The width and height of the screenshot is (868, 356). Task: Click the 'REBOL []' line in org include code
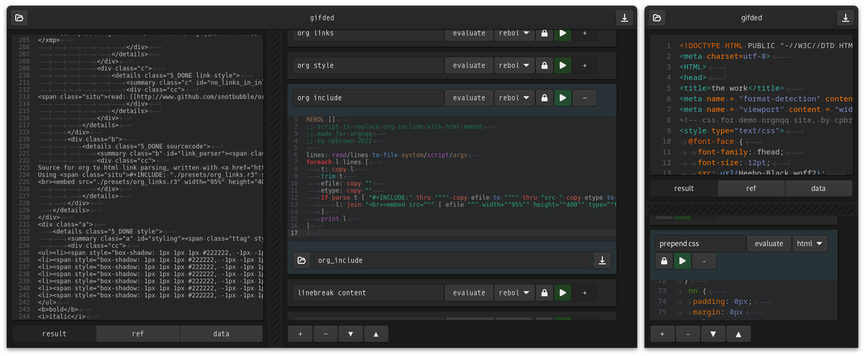tap(321, 120)
